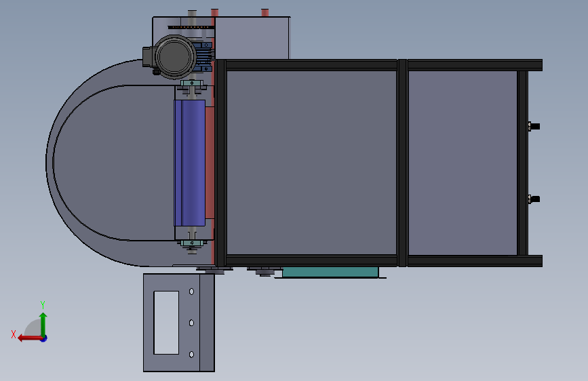
Task: Select the teal plate under the frame
Action: click(330, 272)
